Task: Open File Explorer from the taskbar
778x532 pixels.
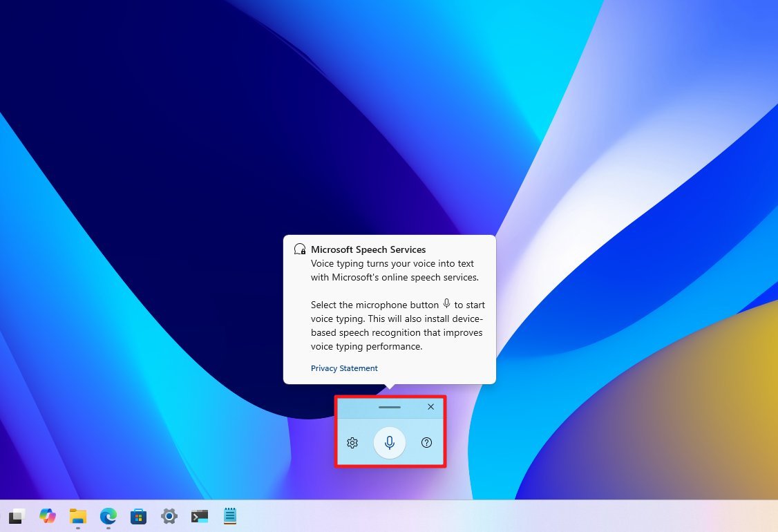Action: point(77,516)
